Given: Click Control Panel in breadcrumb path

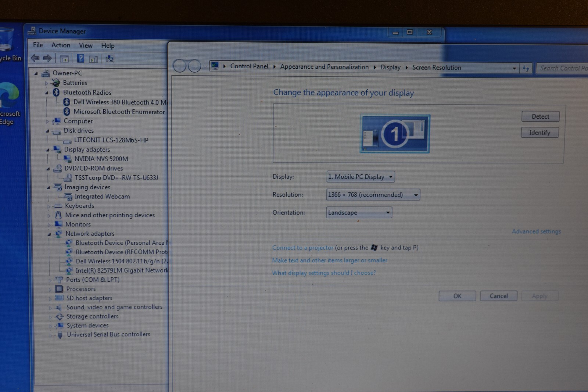Looking at the screenshot, I should pos(249,66).
